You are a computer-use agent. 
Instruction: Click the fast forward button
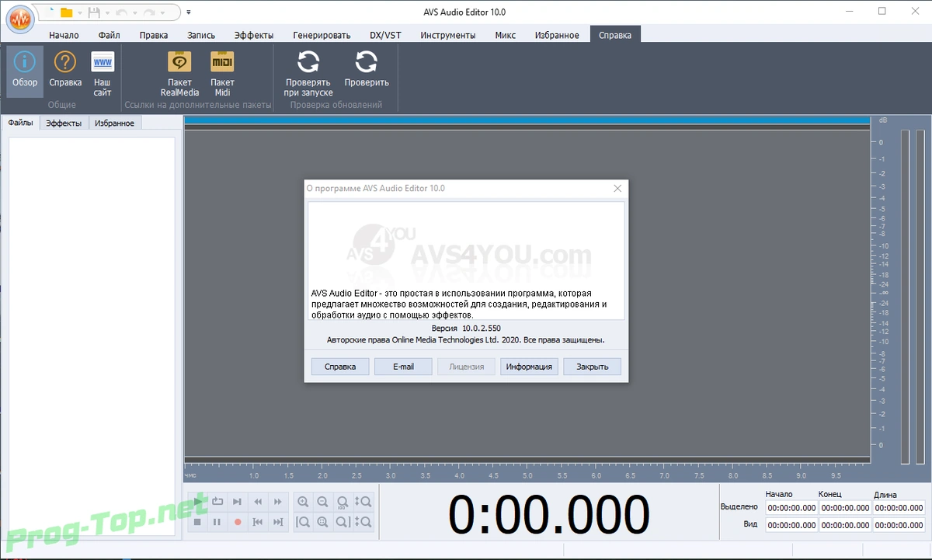[278, 502]
